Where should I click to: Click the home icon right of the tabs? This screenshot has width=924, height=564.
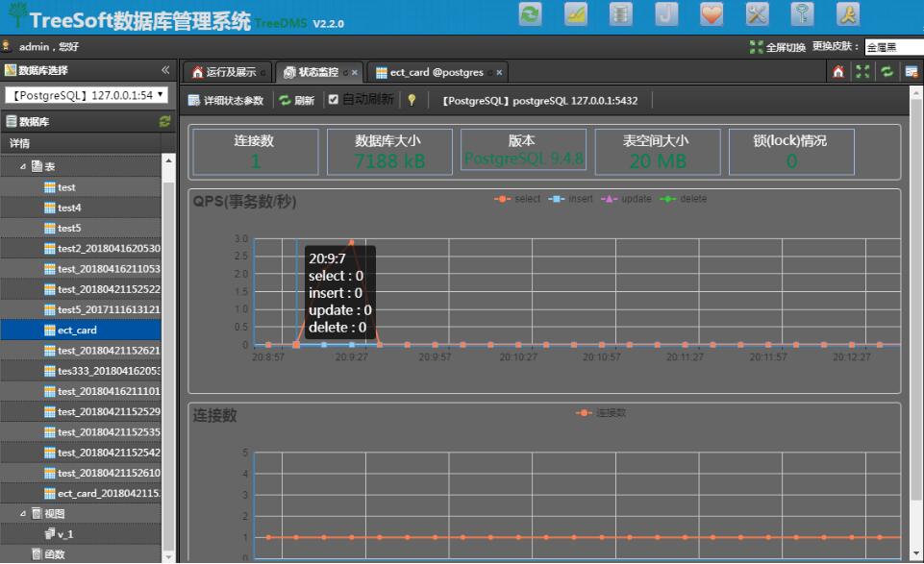click(837, 69)
